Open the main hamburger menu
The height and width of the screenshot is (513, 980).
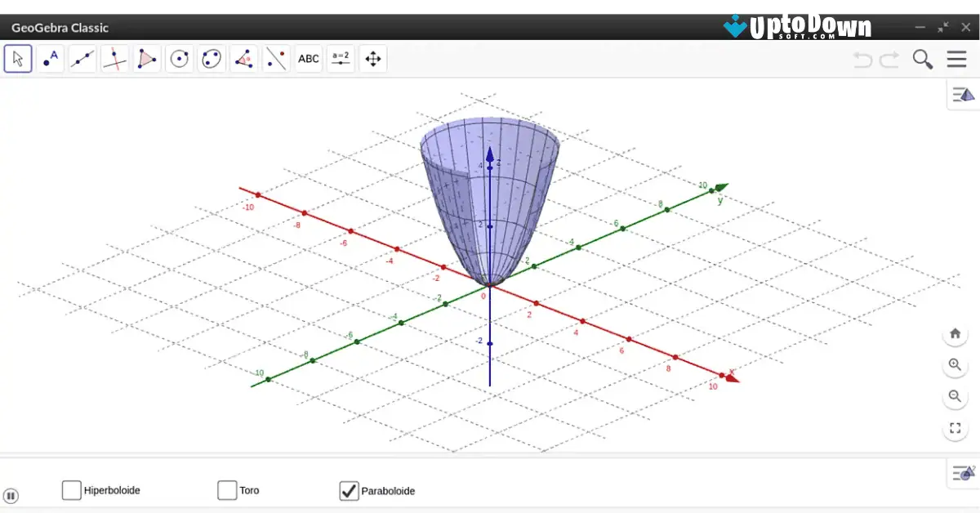(x=954, y=59)
